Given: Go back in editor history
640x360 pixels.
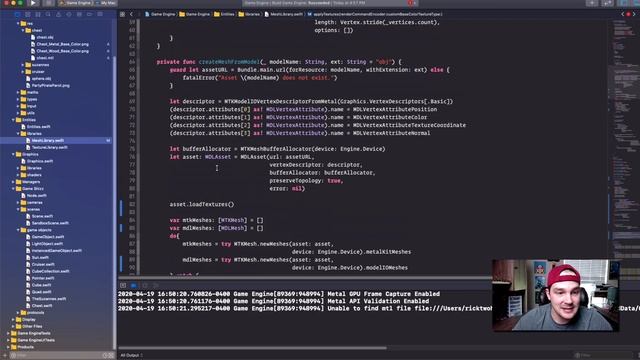Looking at the screenshot, I should [131, 14].
